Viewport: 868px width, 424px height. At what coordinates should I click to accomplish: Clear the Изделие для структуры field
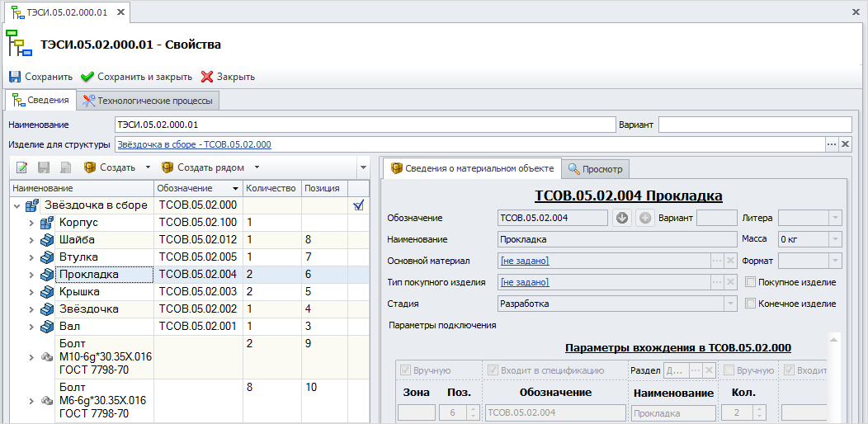[x=845, y=144]
